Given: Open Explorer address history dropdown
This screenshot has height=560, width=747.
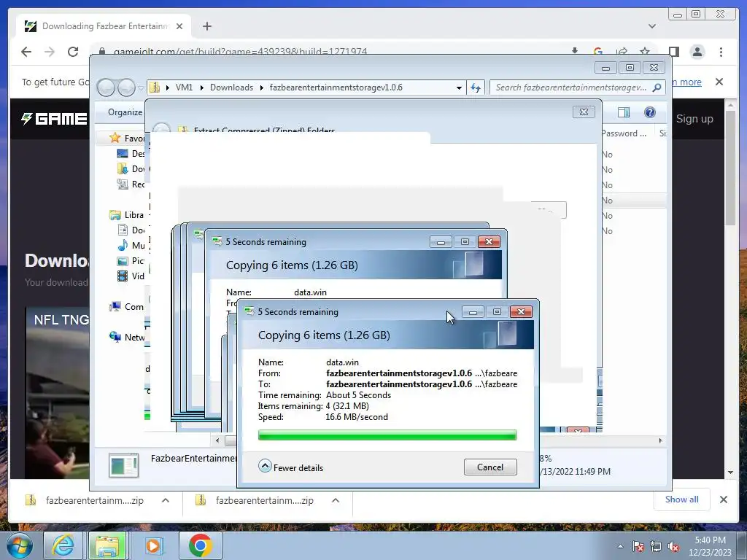Looking at the screenshot, I should click(459, 87).
